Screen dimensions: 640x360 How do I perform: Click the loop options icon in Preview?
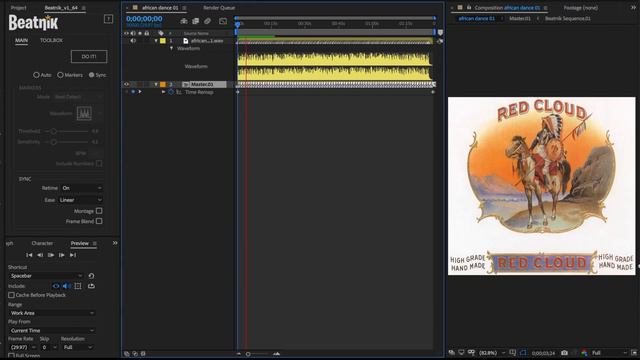coord(91,286)
